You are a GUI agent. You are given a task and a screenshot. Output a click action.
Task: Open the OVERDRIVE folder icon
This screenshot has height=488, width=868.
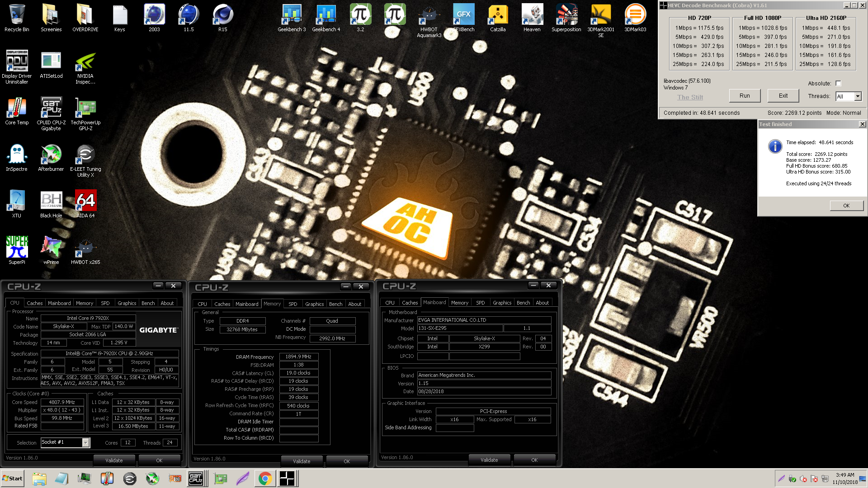[85, 18]
